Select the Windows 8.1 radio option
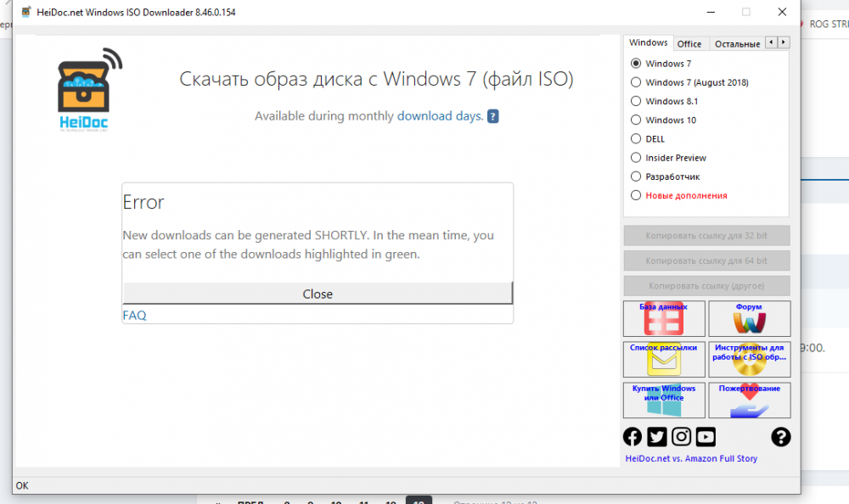Viewport: 849px width, 504px height. click(x=636, y=102)
